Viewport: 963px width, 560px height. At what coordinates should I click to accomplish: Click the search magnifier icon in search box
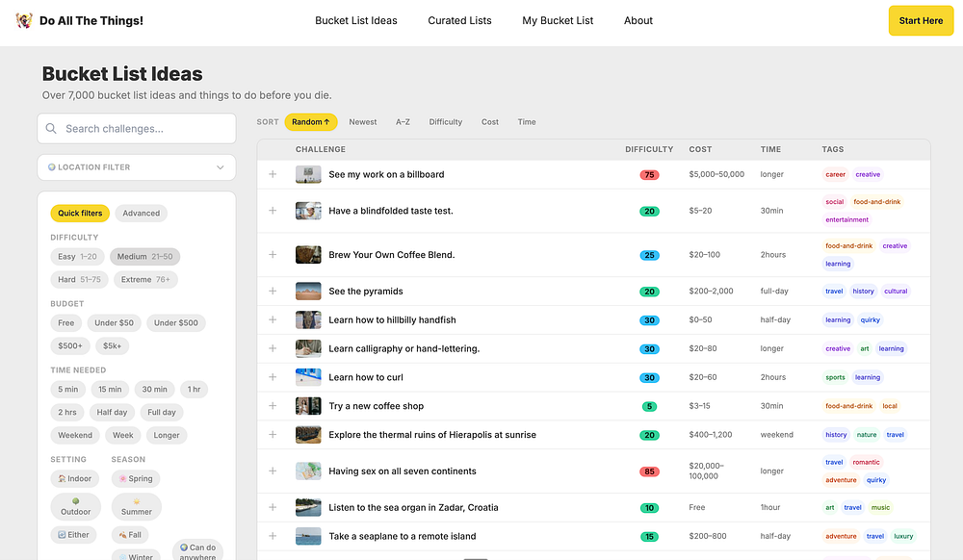tap(52, 129)
